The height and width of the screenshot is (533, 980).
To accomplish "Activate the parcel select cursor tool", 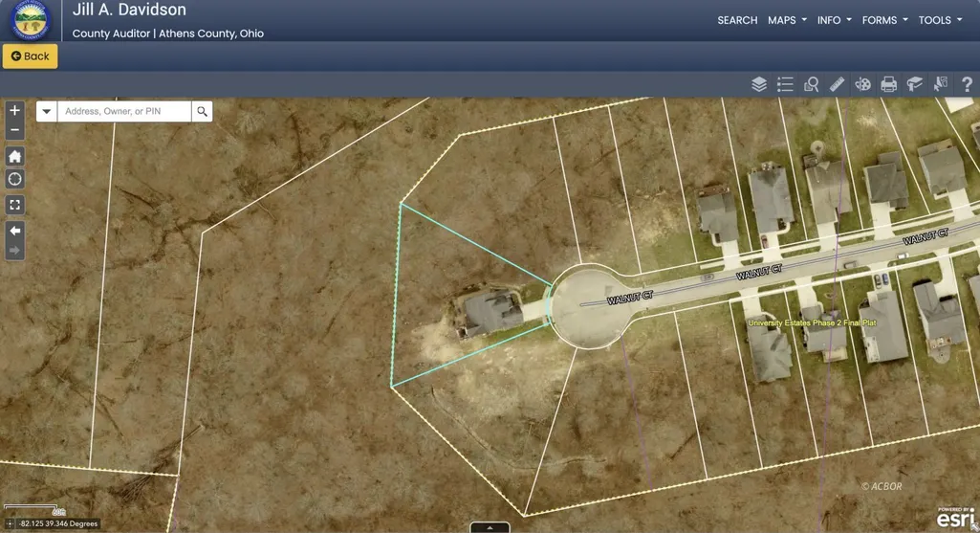I will click(941, 84).
